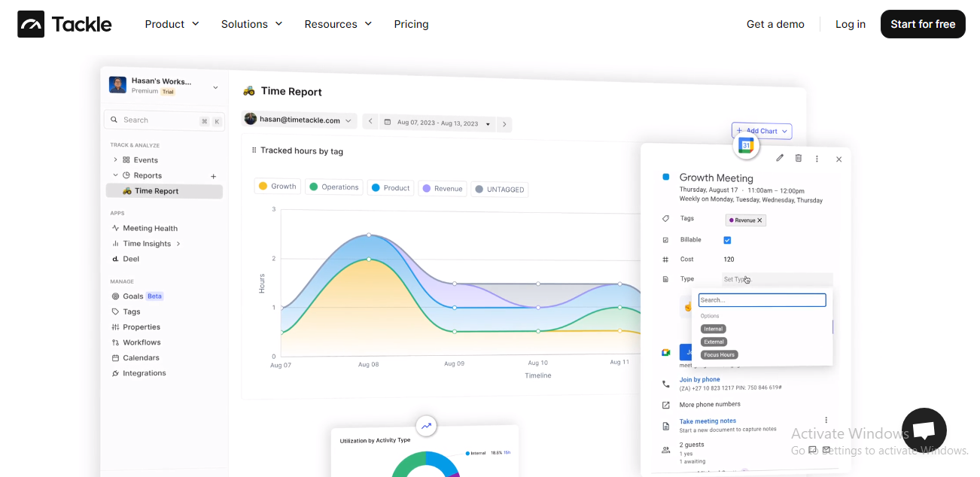
Task: Open the Add Chart dropdown
Action: 762,131
